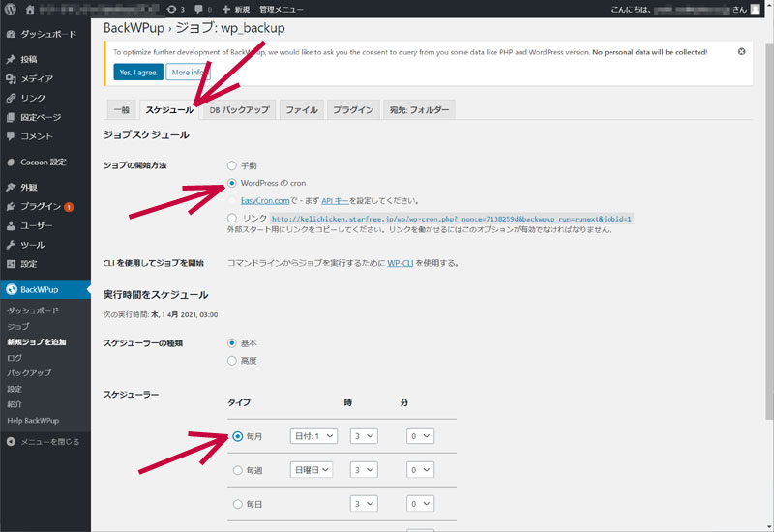Switch to the ファイル tab
Screen dimensions: 774x532
[302, 109]
